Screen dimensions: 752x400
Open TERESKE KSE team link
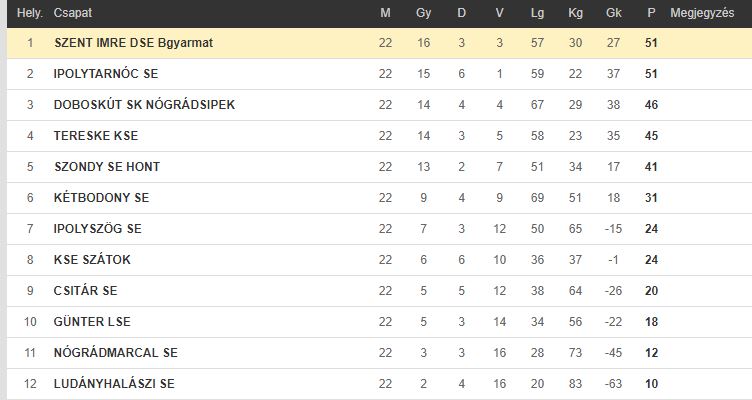96,136
